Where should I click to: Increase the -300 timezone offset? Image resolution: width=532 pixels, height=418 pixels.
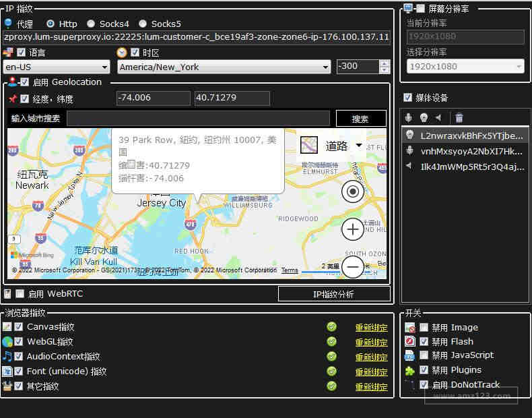[x=385, y=63]
